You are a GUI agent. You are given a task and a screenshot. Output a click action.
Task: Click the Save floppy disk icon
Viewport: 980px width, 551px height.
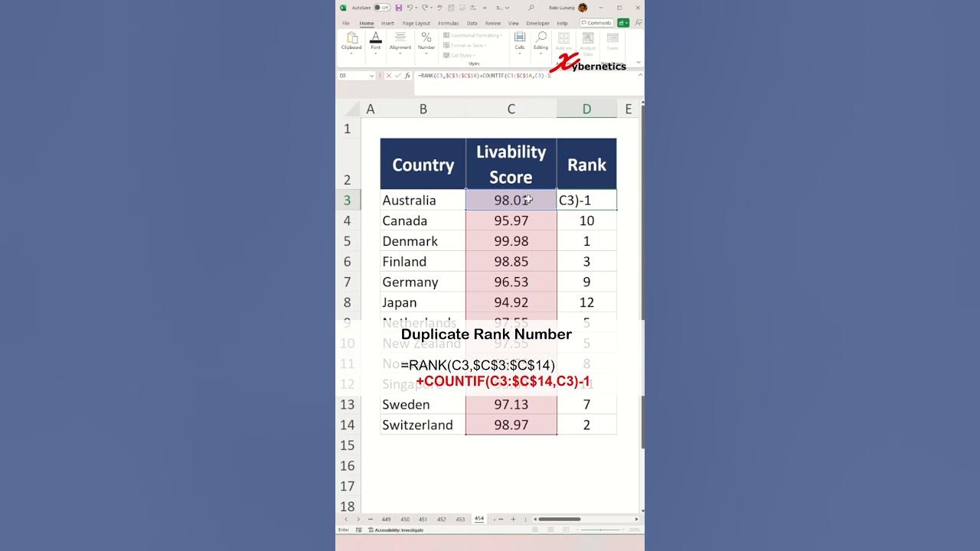coord(399,8)
